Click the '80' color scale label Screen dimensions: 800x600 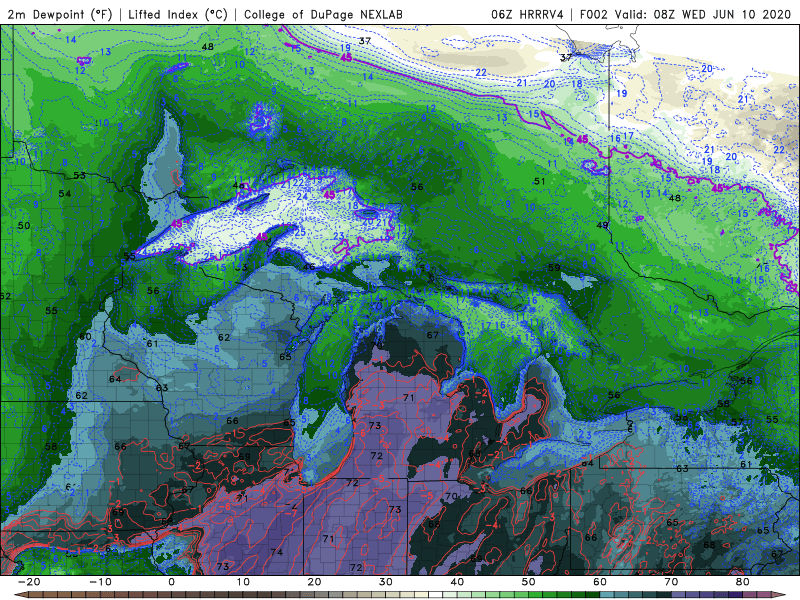click(x=743, y=582)
